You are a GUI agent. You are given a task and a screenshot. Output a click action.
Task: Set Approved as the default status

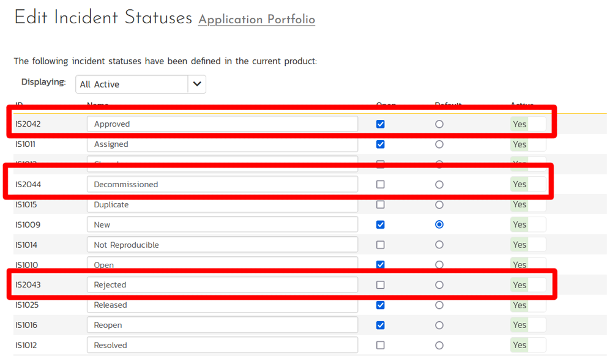439,124
